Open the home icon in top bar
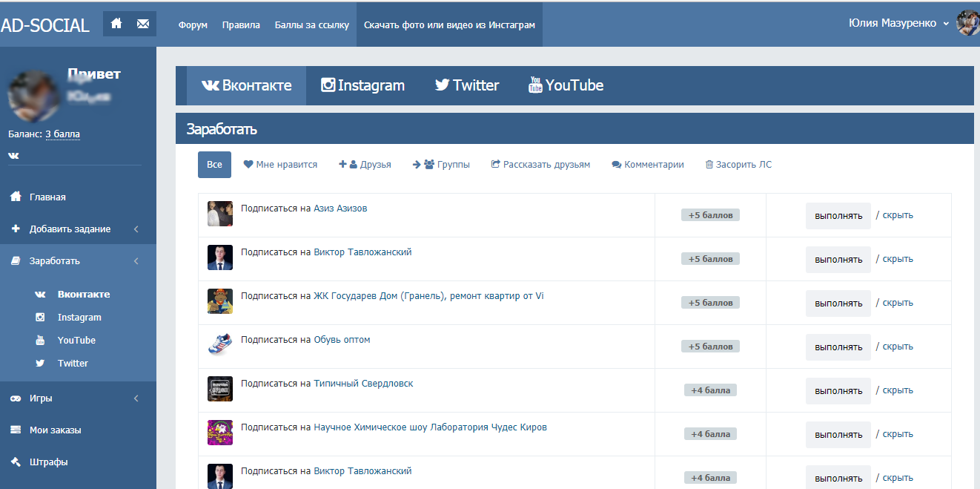The width and height of the screenshot is (980, 489). 116,24
